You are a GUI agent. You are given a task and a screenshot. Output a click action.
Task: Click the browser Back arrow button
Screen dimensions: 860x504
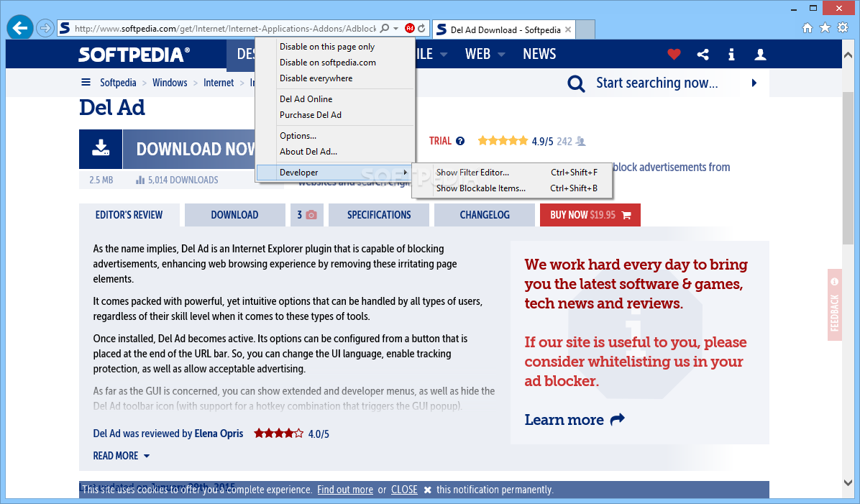pos(20,27)
